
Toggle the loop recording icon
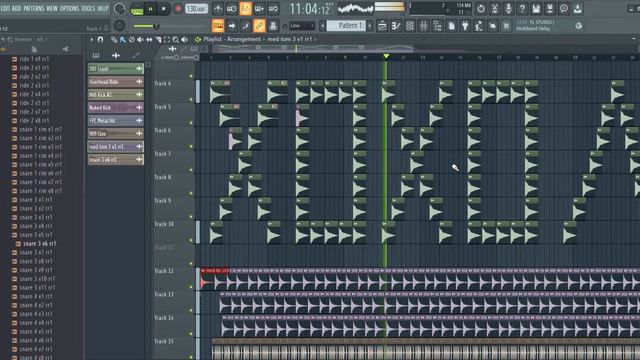(273, 9)
